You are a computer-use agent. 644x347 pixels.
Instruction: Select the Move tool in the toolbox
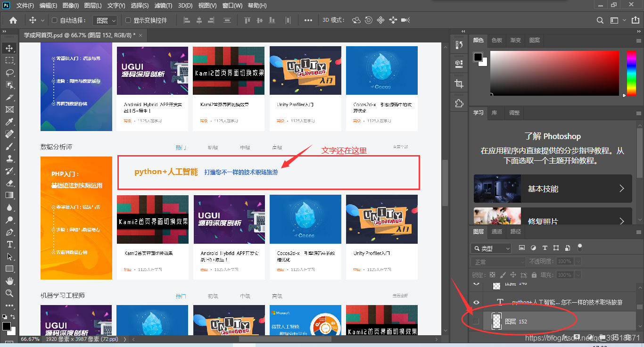[9, 48]
